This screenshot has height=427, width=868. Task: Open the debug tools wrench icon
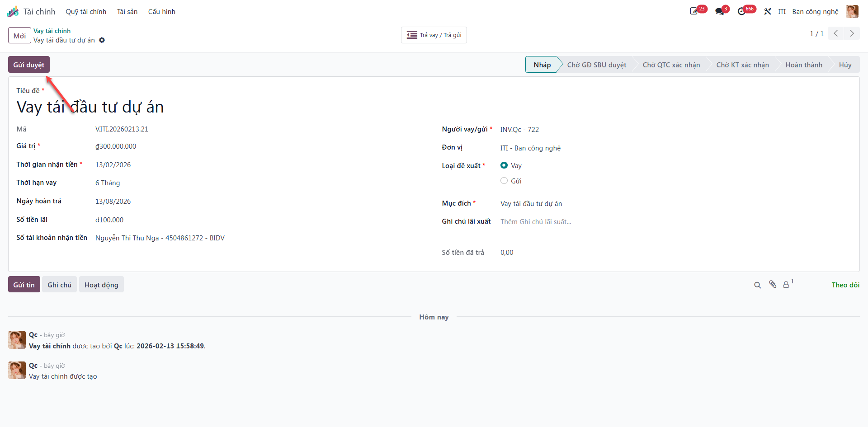click(x=768, y=11)
